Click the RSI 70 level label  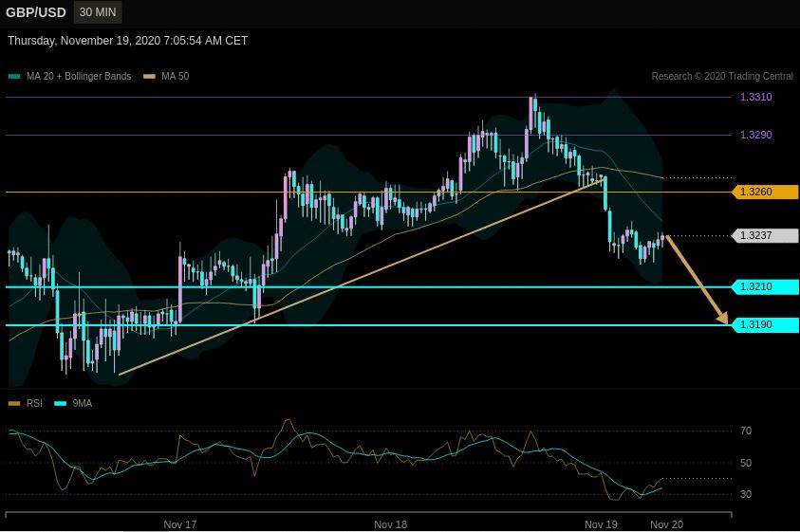[745, 431]
